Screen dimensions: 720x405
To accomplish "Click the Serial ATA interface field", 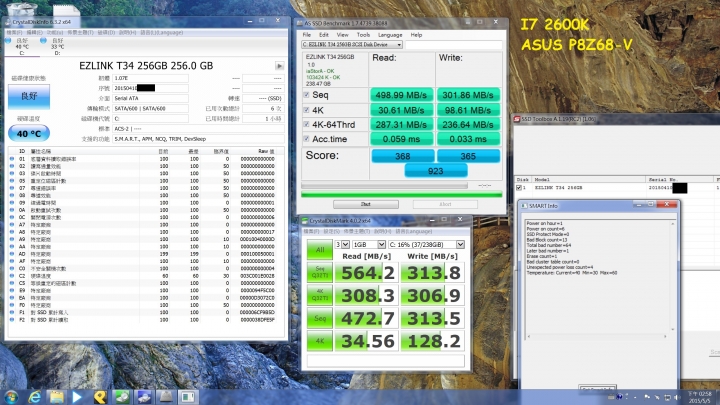I will (x=151, y=98).
